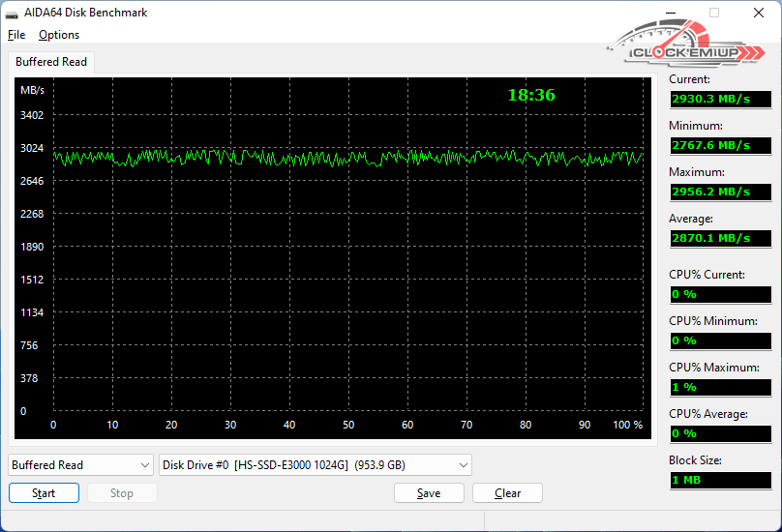Click the Average speed value 2870.1 MB/s

(720, 238)
